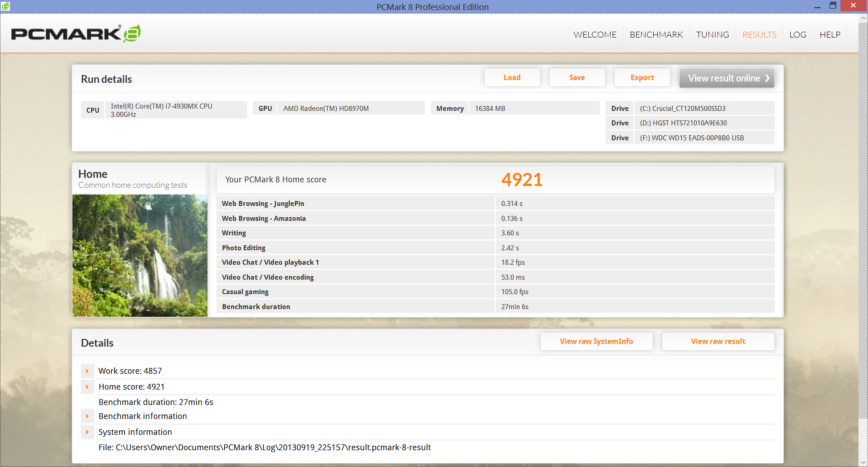Click the 18.2 fps playback value
Image resolution: width=868 pixels, height=467 pixels.
tap(513, 262)
